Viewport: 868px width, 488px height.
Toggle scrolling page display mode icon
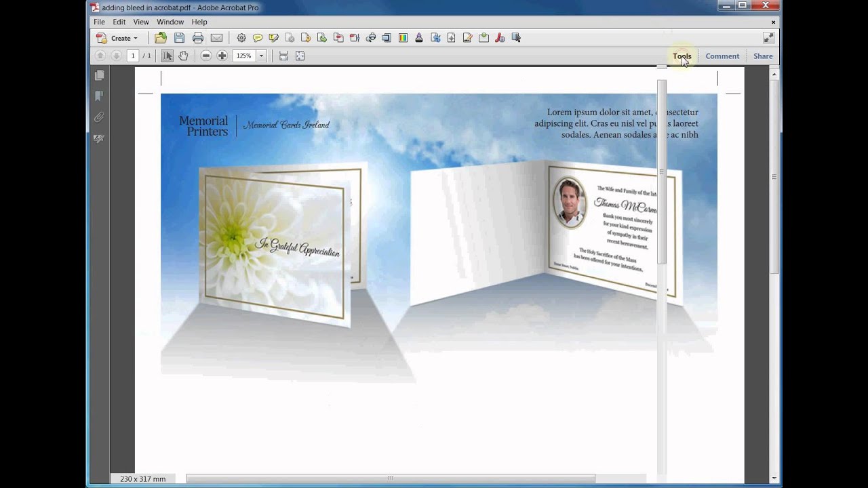pyautogui.click(x=283, y=56)
